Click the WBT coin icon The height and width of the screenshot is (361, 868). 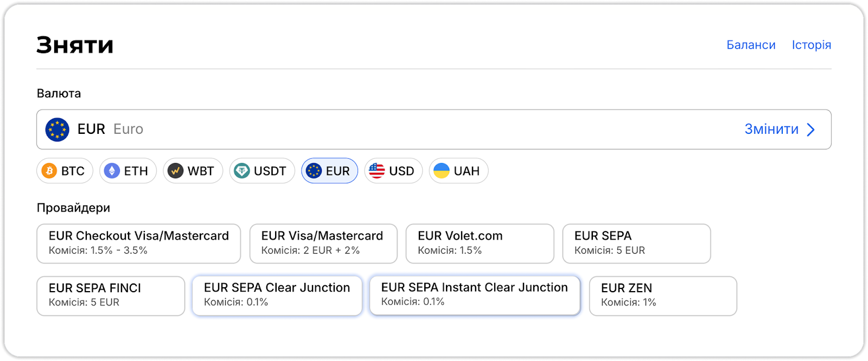click(175, 171)
